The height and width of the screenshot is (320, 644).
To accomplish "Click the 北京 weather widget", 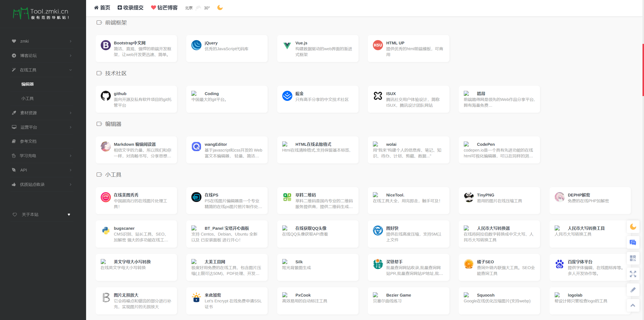I will pyautogui.click(x=197, y=8).
